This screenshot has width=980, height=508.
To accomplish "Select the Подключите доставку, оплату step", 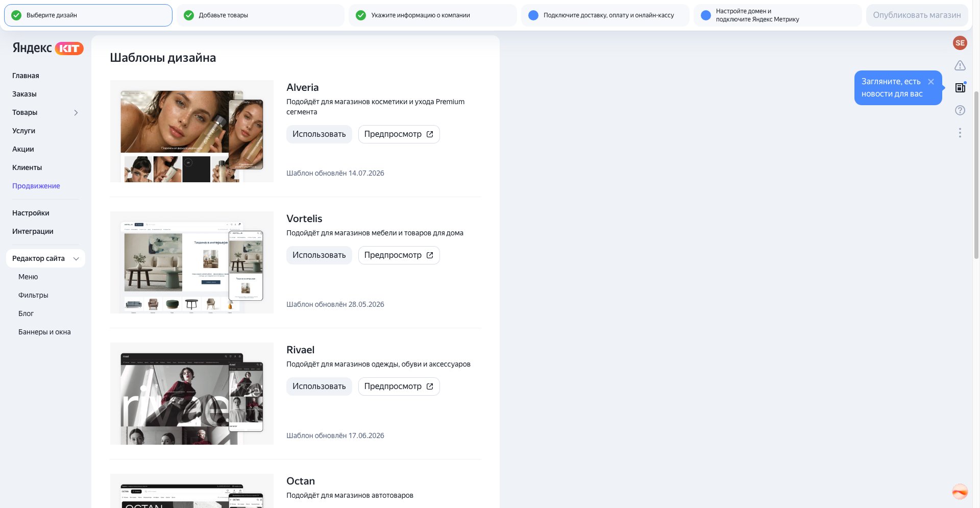I will point(605,15).
